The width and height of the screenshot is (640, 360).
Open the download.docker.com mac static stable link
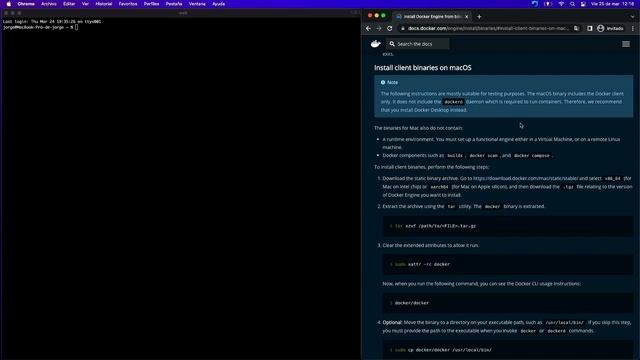click(x=525, y=178)
